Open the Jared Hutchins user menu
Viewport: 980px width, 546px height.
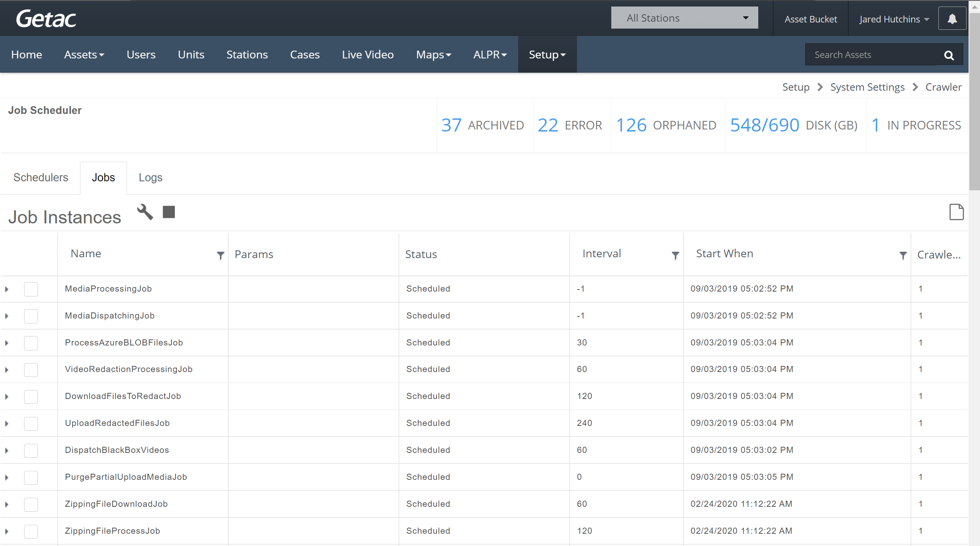tap(894, 19)
